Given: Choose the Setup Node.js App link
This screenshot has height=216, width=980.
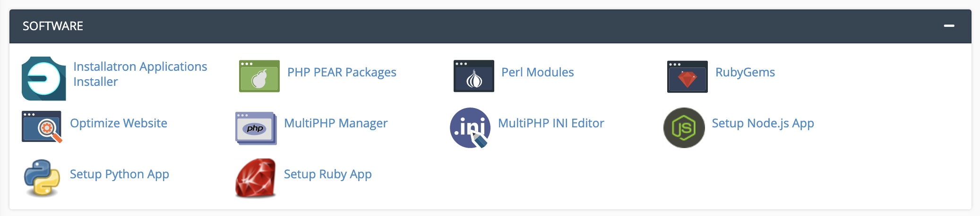Looking at the screenshot, I should click(763, 123).
